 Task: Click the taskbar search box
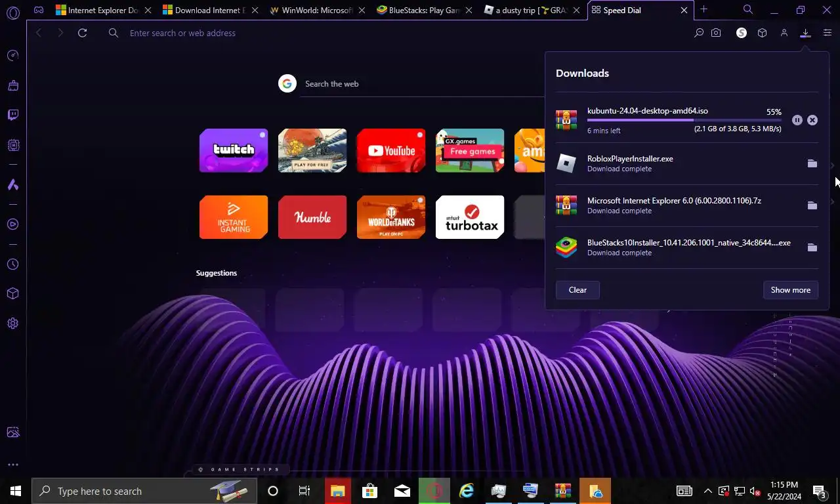tap(144, 491)
